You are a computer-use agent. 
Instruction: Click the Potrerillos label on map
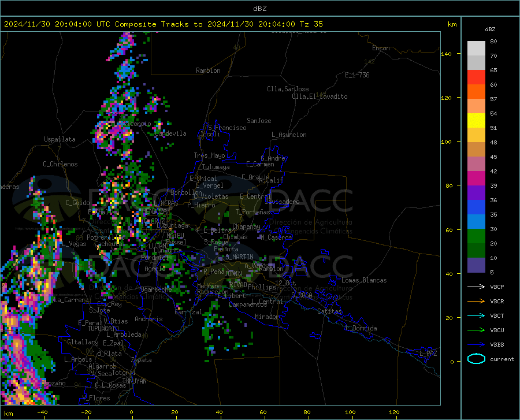(x=106, y=237)
